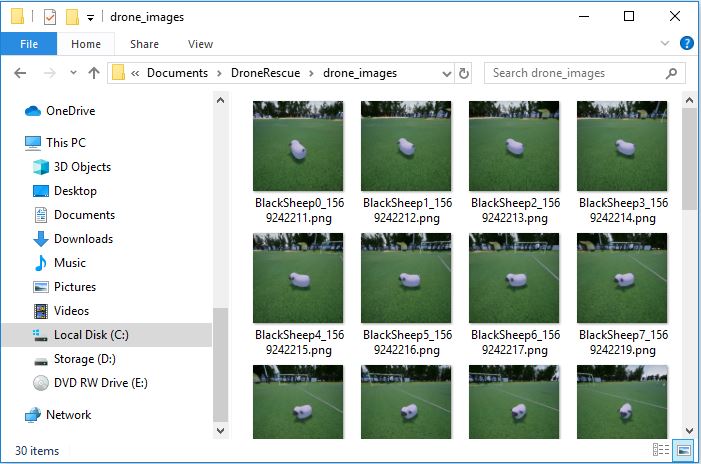
Task: Navigate to Documents in the breadcrumb
Action: click(177, 73)
